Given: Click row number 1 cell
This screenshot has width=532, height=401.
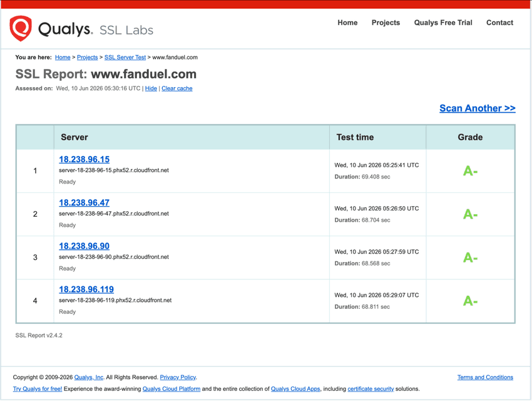Looking at the screenshot, I should (x=35, y=171).
